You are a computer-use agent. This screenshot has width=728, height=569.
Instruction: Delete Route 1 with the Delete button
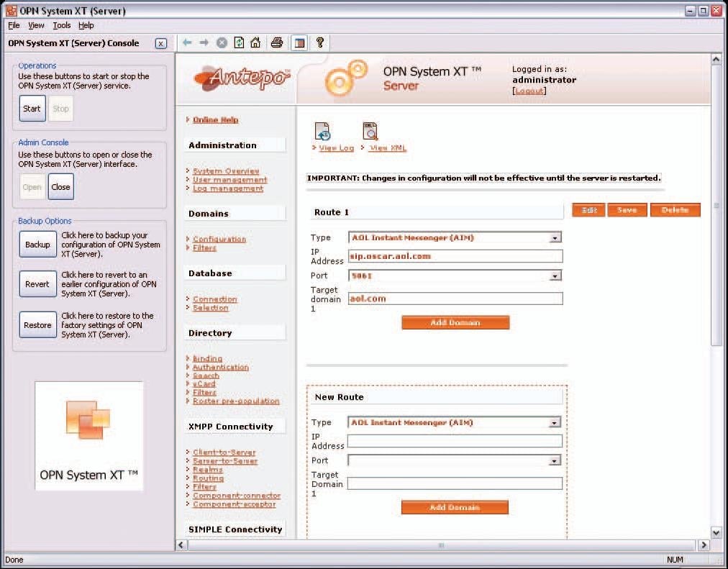click(675, 210)
